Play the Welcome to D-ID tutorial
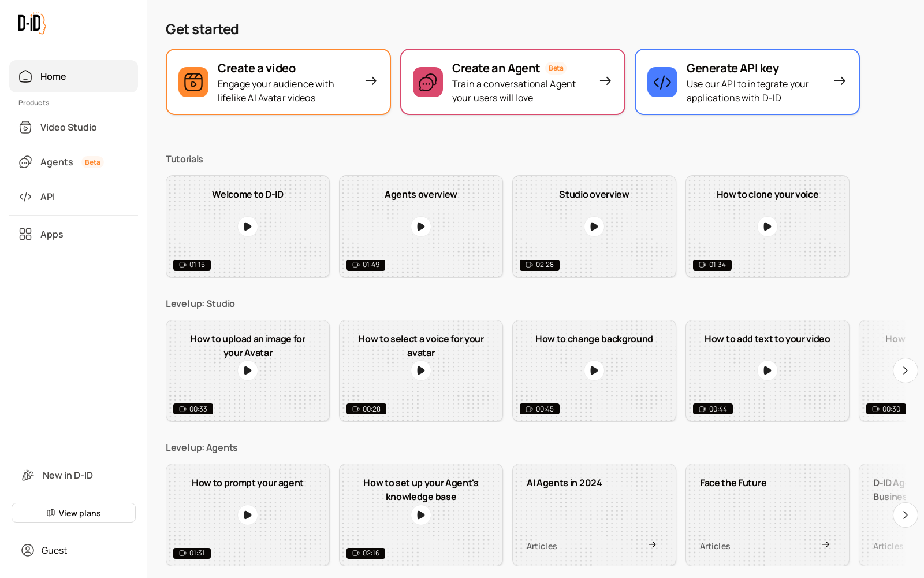 click(248, 227)
